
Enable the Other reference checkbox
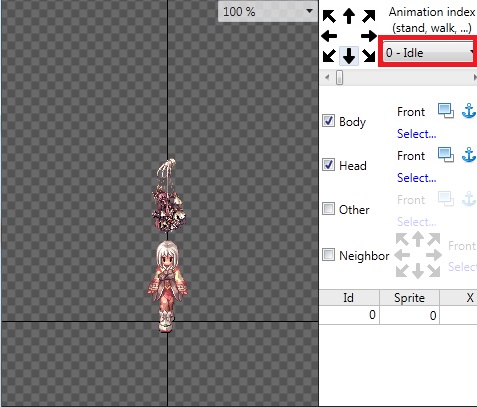coord(328,209)
